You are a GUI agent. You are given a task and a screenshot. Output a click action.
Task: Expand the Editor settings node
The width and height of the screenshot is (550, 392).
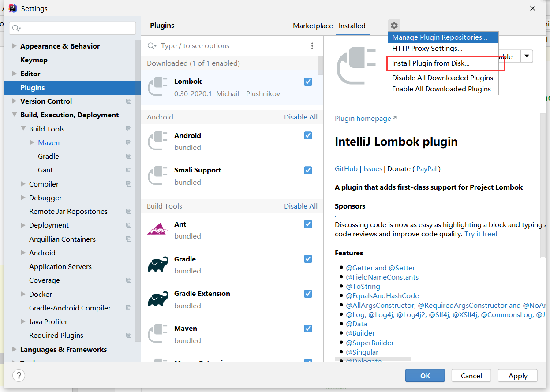(x=14, y=74)
